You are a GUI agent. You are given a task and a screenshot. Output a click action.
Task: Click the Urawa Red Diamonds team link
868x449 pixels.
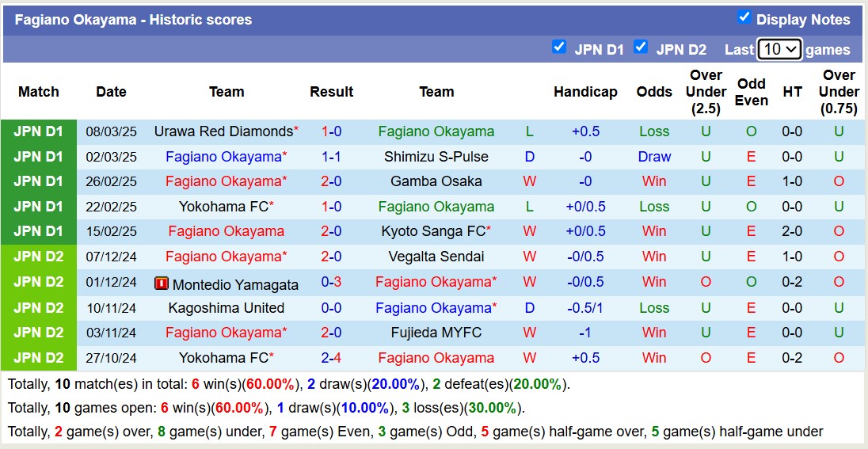click(x=223, y=131)
